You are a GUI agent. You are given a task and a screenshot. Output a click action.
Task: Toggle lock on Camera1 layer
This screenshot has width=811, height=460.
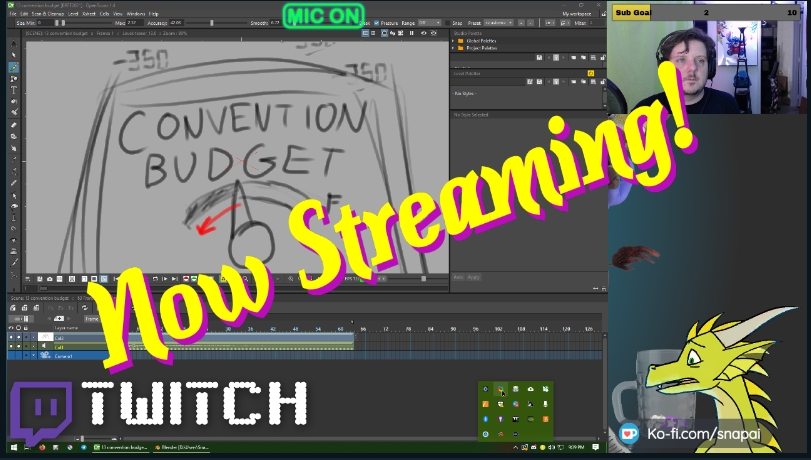(x=26, y=355)
